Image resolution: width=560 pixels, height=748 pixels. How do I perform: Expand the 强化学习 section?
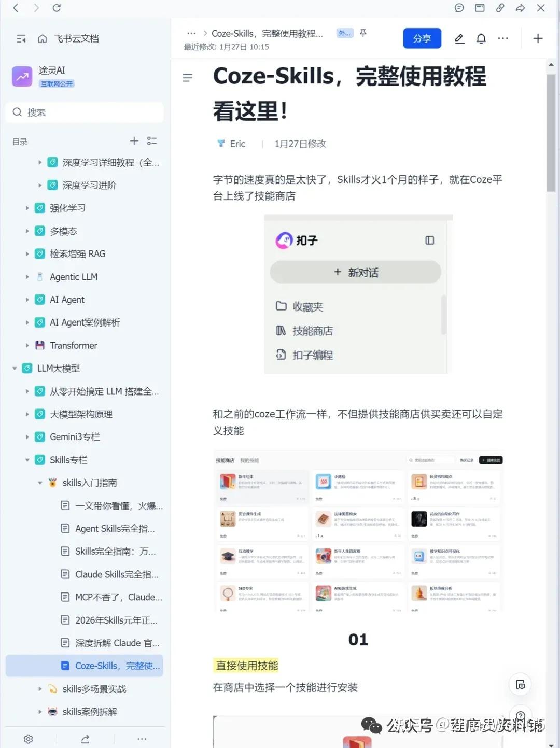[x=27, y=208]
